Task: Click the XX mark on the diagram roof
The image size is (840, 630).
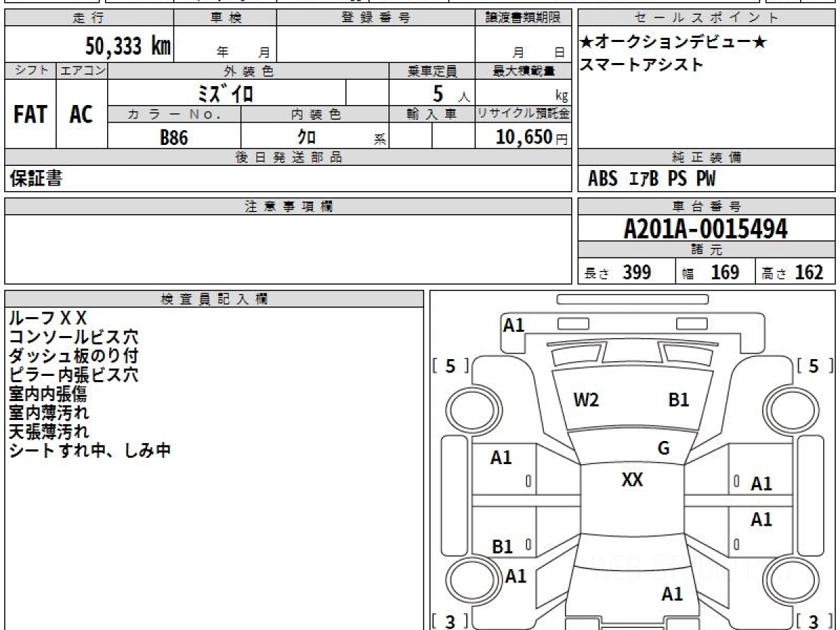Action: tap(632, 480)
